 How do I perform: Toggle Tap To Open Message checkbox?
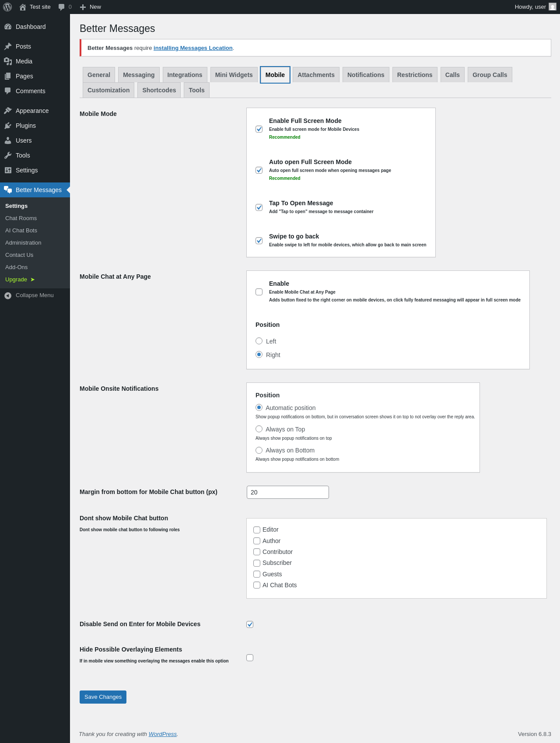pos(259,207)
